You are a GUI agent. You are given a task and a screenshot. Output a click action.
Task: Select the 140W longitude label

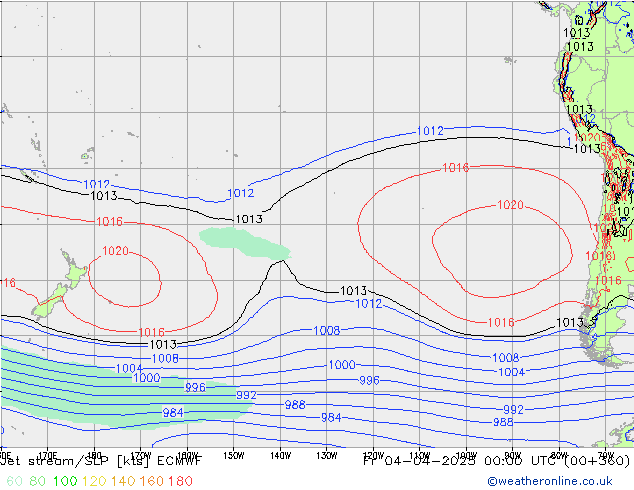pos(281,455)
